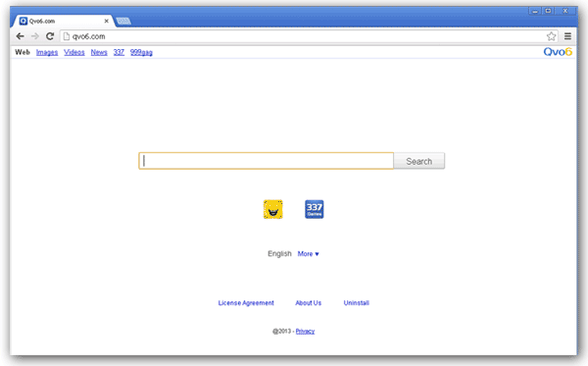Click the Search button

(x=419, y=161)
